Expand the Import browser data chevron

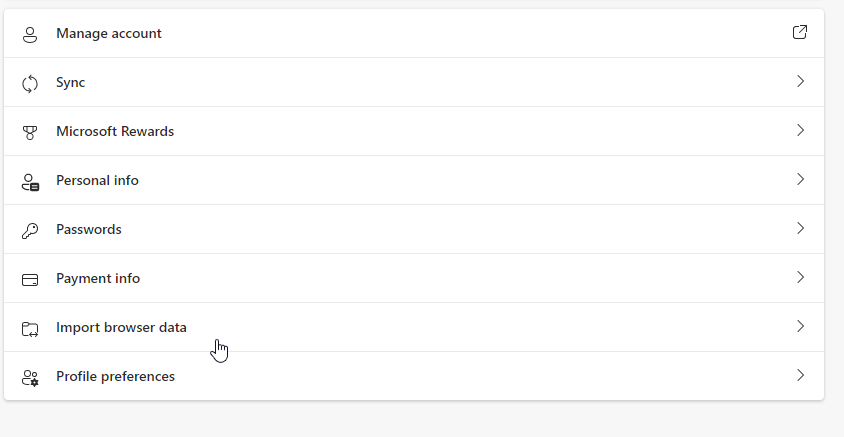(x=800, y=326)
